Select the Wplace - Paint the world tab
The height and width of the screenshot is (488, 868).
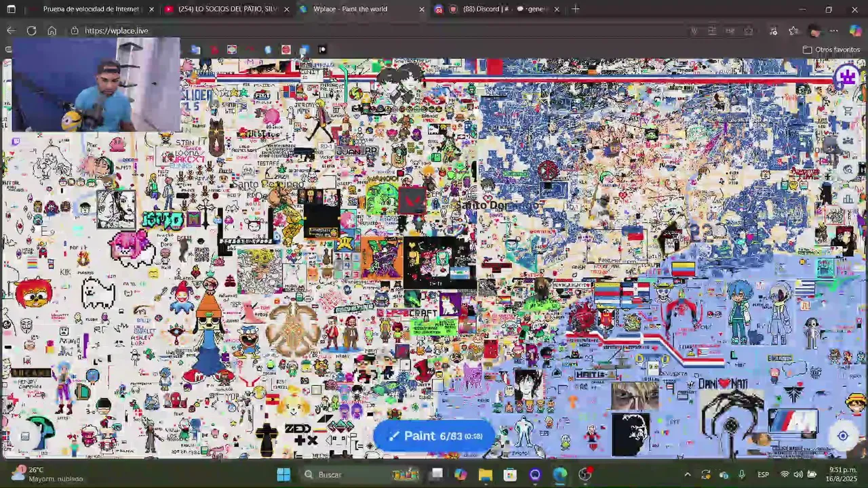(361, 9)
